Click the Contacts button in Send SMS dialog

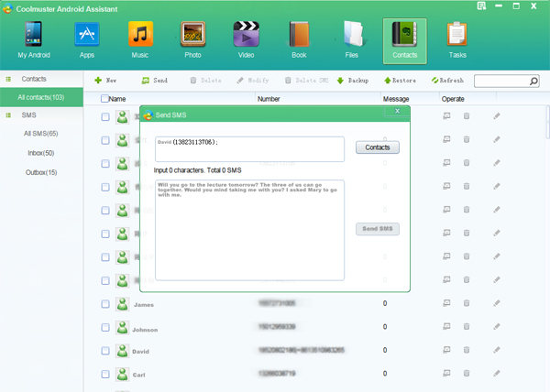click(377, 147)
